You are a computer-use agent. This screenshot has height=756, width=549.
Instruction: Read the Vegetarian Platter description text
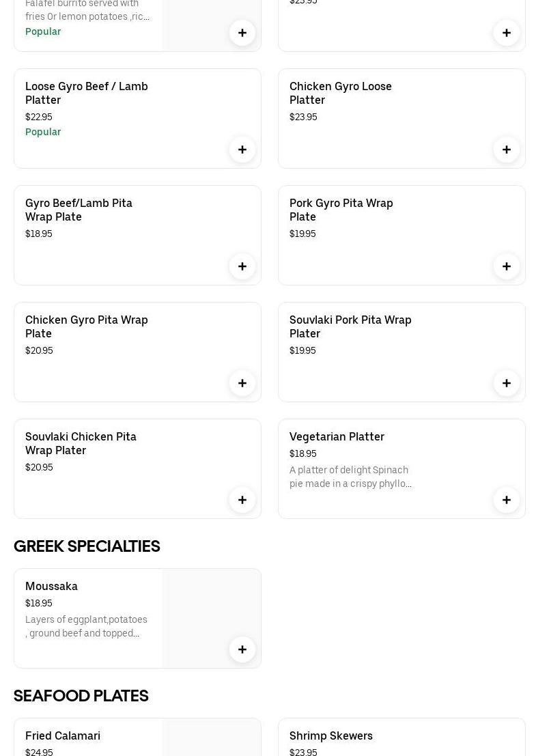click(x=350, y=477)
